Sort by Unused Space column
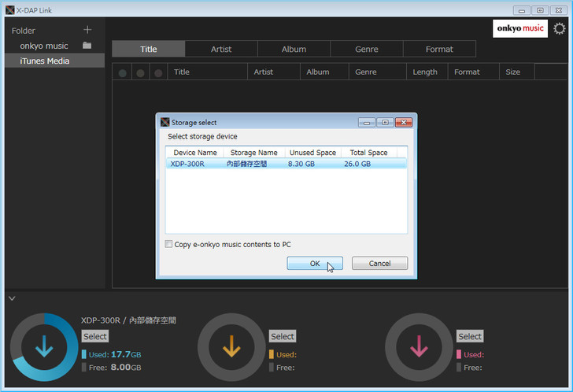573x392 pixels. coord(312,153)
